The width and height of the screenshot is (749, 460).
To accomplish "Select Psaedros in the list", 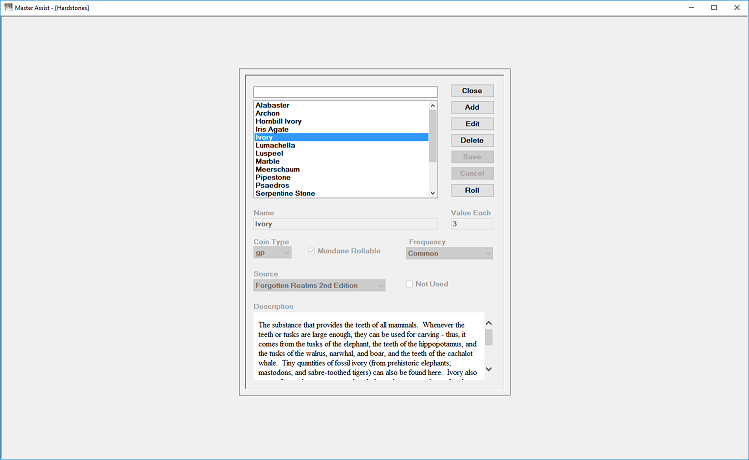I will point(342,185).
